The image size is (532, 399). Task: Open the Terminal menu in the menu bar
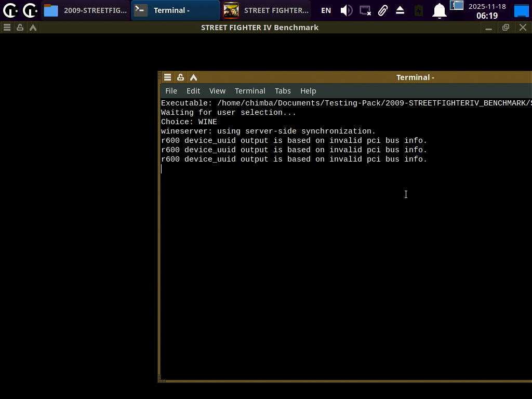(x=250, y=91)
